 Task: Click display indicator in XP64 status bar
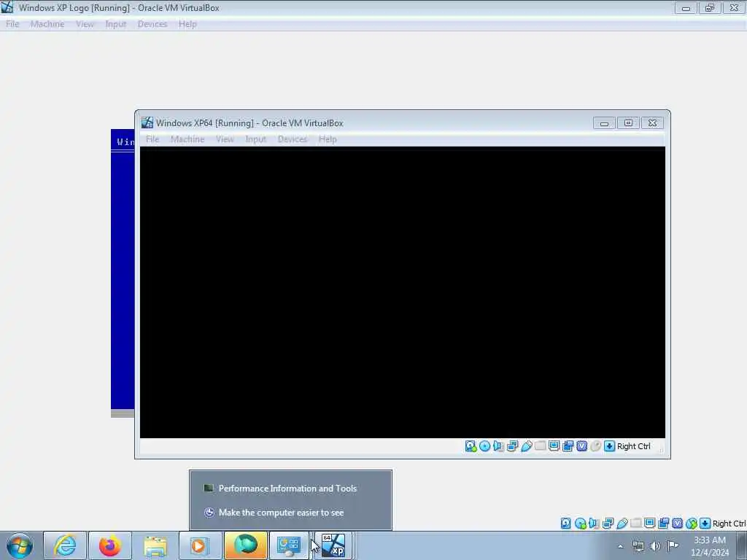(x=554, y=446)
